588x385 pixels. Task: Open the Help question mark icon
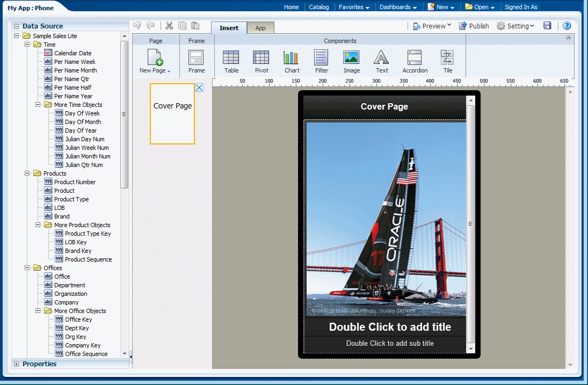click(567, 25)
